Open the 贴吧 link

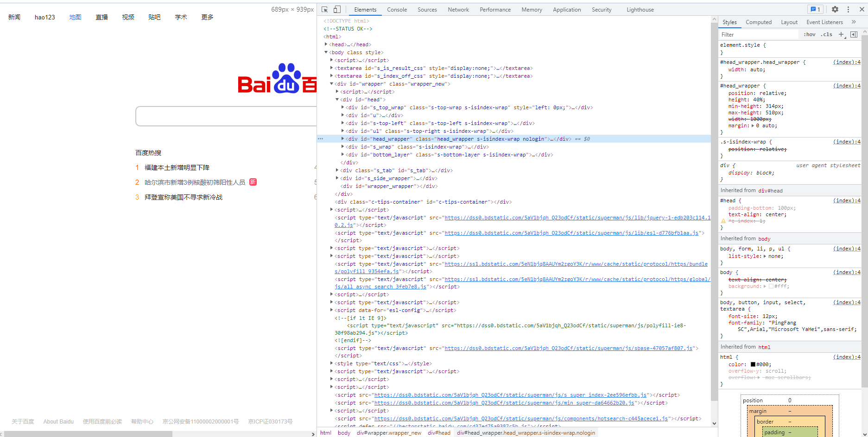[155, 17]
